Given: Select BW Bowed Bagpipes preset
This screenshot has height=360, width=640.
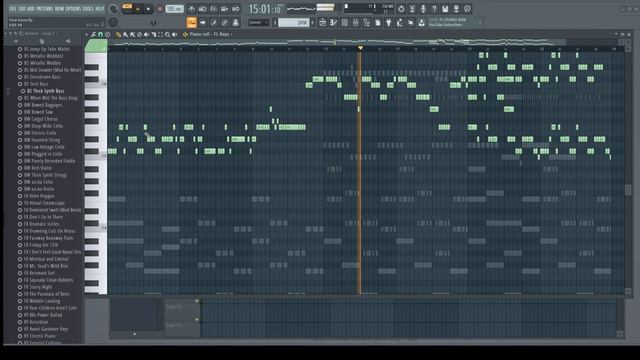Looking at the screenshot, I should pyautogui.click(x=43, y=105).
